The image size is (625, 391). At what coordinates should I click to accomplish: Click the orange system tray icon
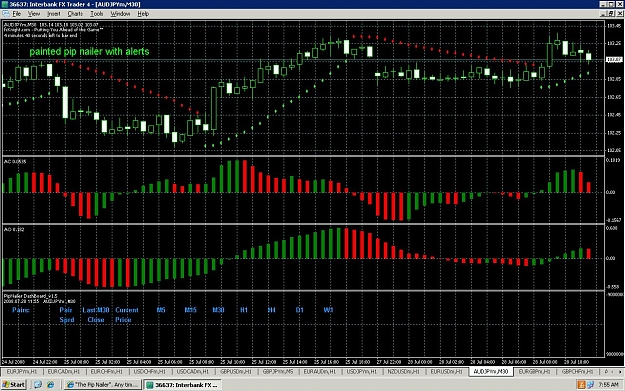click(581, 385)
